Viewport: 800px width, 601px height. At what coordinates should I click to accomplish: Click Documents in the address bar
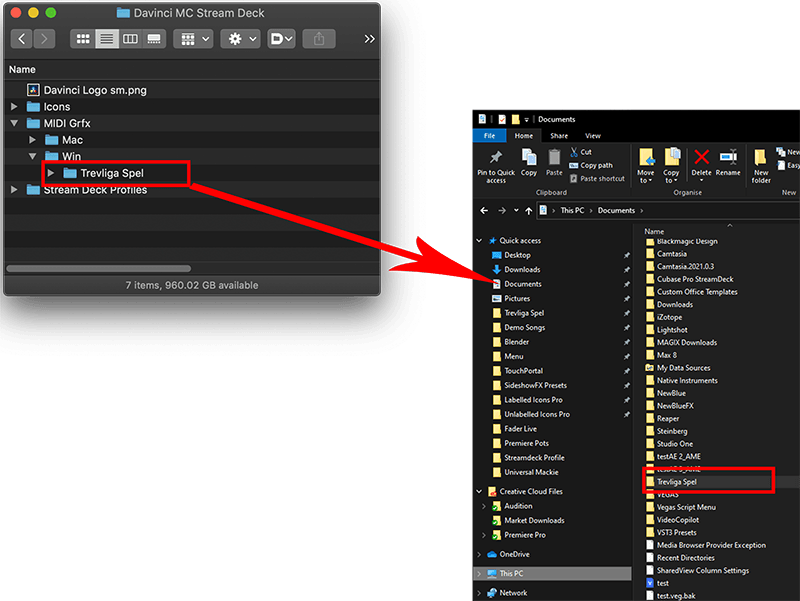click(x=616, y=211)
